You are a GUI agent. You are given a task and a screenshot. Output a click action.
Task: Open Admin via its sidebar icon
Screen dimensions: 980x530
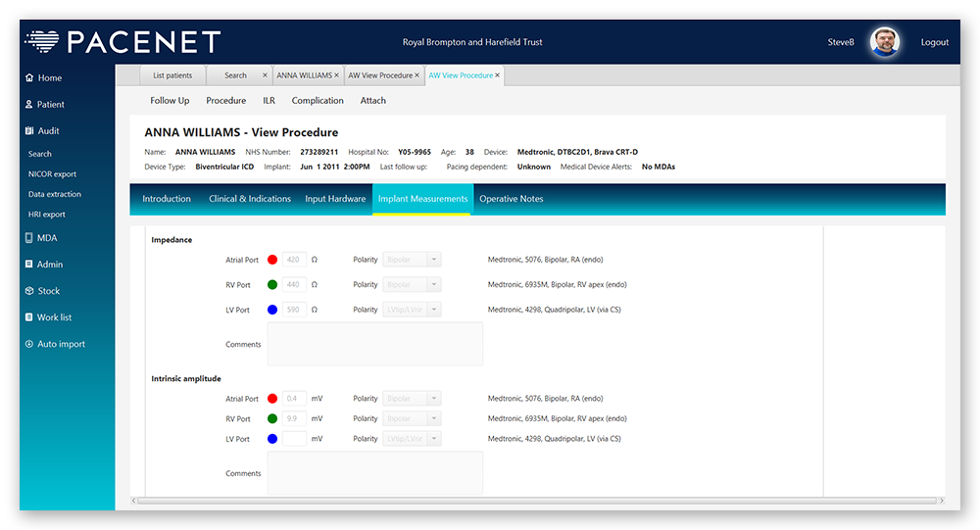28,265
